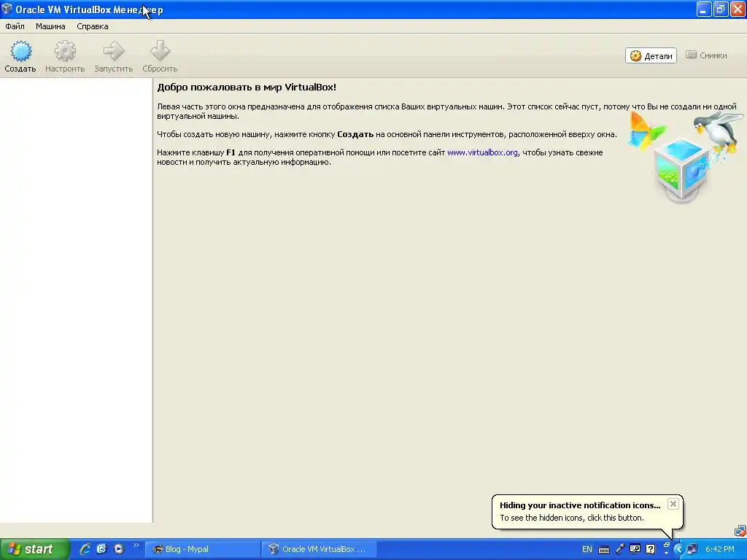Screen dimensions: 747x560
Task: Launch Windows Media Player from quick launch
Action: pos(119,549)
